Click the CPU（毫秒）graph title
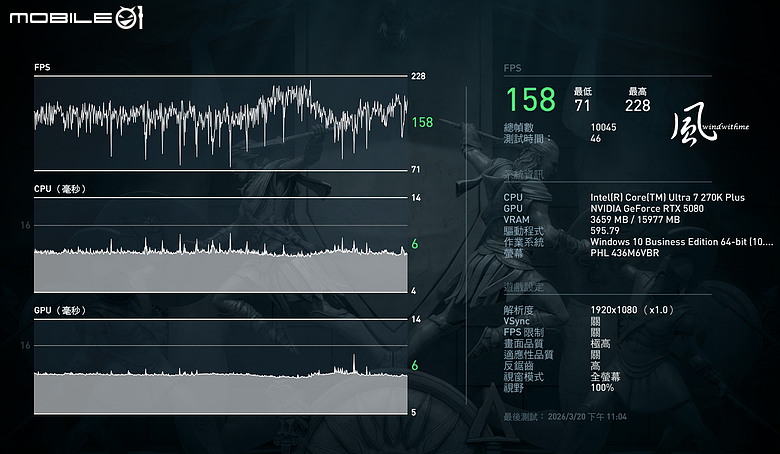 point(60,189)
